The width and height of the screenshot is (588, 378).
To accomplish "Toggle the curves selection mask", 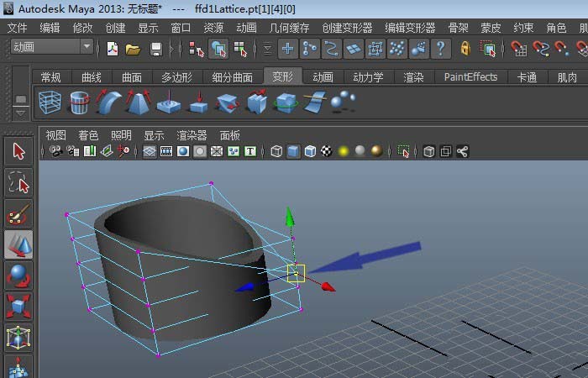I will click(332, 49).
